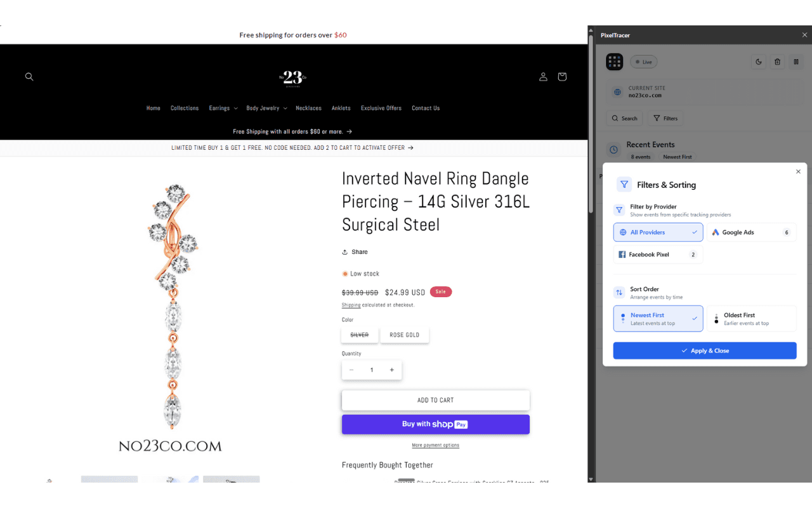Click the trash icon to clear events
The image size is (812, 508).
[x=778, y=62]
